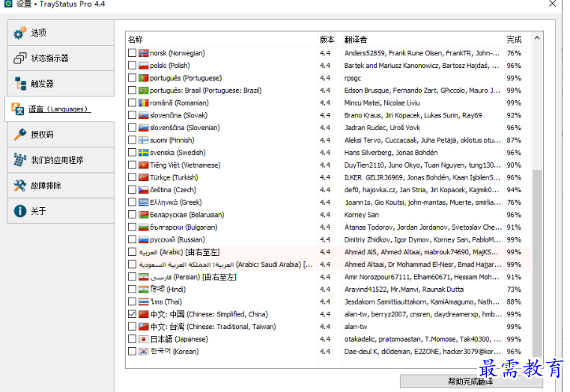Close the TrayStatus settings window

coord(552,4)
